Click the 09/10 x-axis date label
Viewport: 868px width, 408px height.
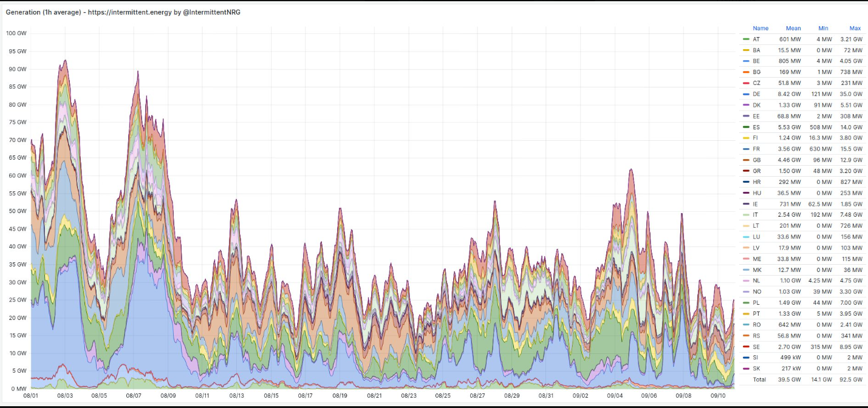coord(717,396)
